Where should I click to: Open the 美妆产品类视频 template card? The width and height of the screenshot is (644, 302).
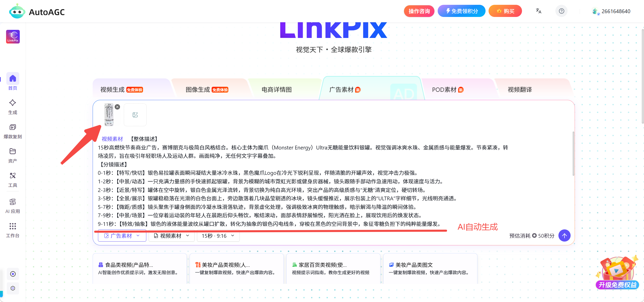236,268
